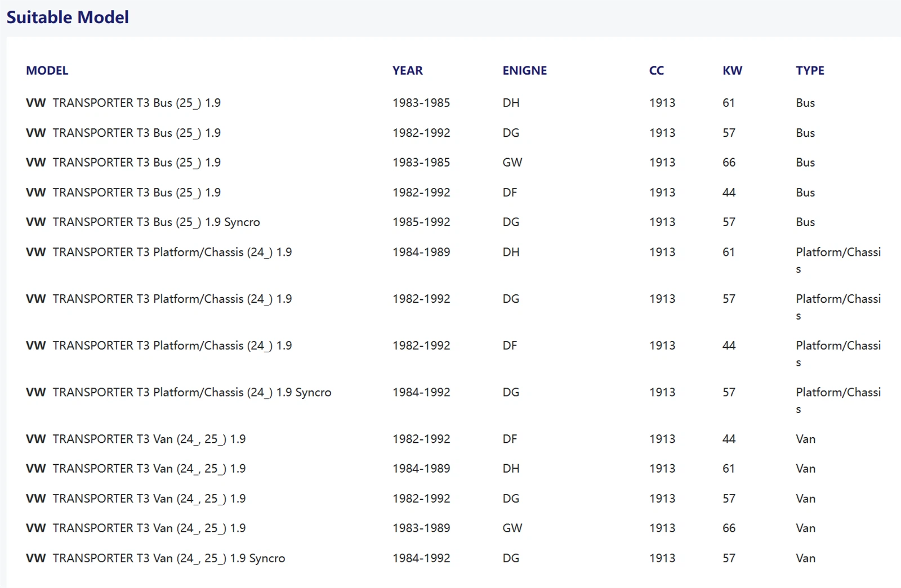
Task: Click the Bus type cell in the Bus DF row
Action: click(805, 192)
